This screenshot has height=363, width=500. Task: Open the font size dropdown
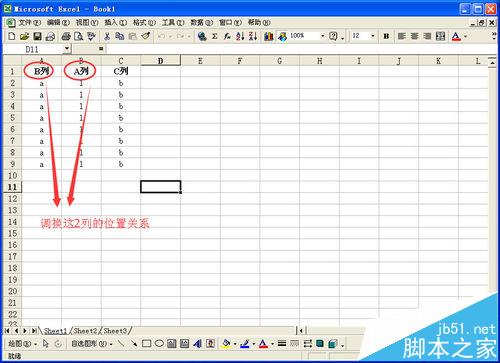coord(373,36)
